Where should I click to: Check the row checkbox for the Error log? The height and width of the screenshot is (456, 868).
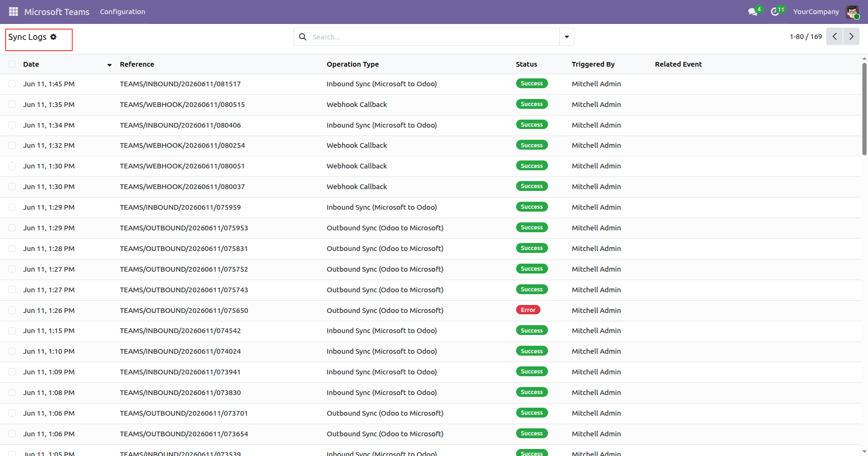pos(12,311)
